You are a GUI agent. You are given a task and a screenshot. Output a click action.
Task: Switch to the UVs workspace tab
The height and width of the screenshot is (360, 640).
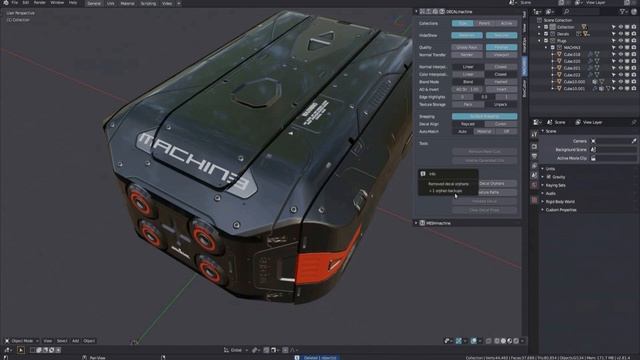[111, 3]
